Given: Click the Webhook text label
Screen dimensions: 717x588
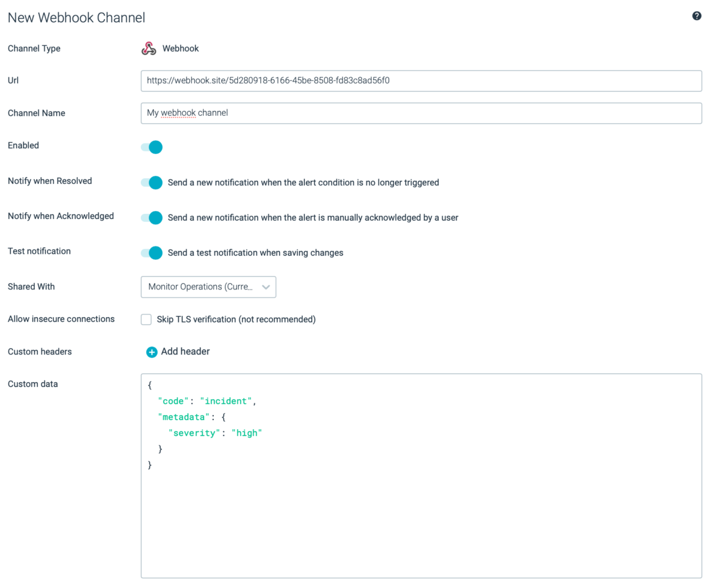Looking at the screenshot, I should click(x=180, y=48).
